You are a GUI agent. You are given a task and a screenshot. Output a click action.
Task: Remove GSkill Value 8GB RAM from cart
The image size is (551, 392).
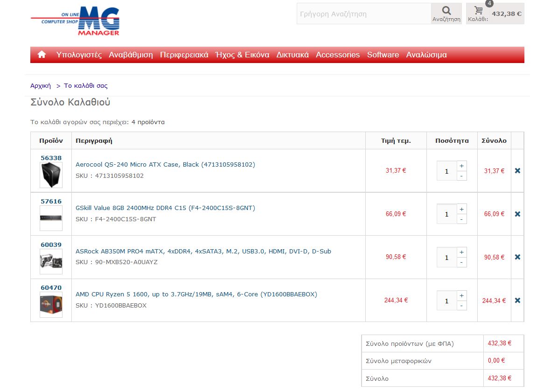(517, 214)
